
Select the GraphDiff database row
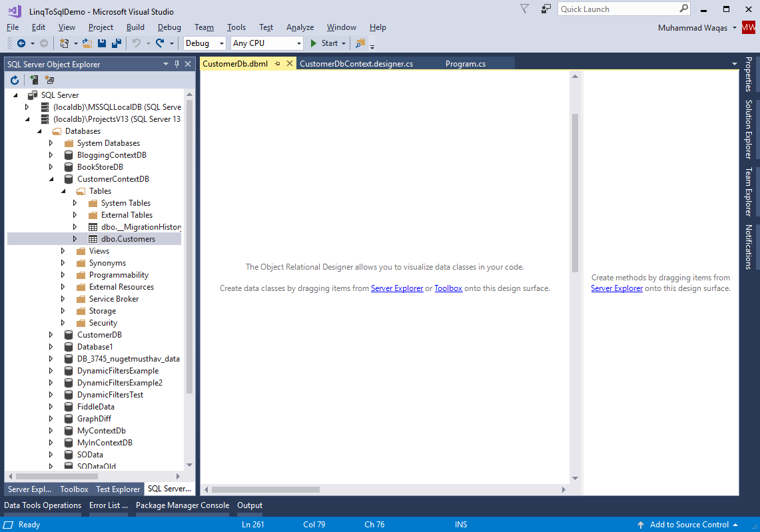tap(94, 419)
